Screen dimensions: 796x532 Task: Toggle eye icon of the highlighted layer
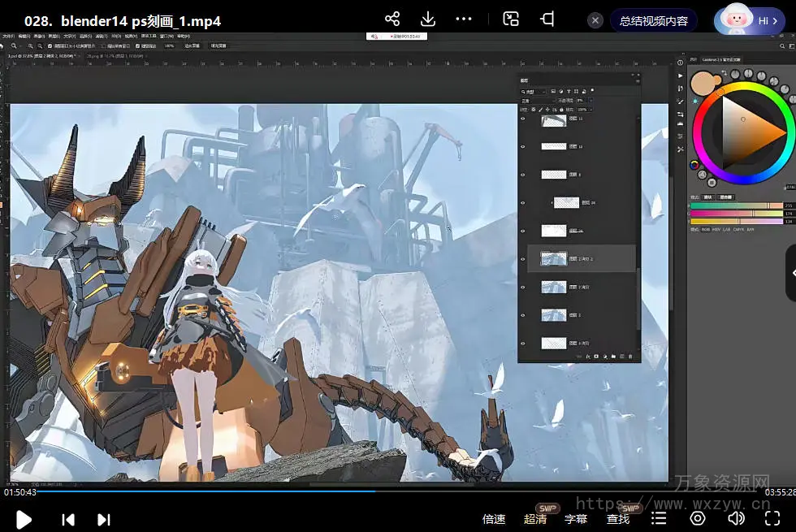tap(523, 259)
